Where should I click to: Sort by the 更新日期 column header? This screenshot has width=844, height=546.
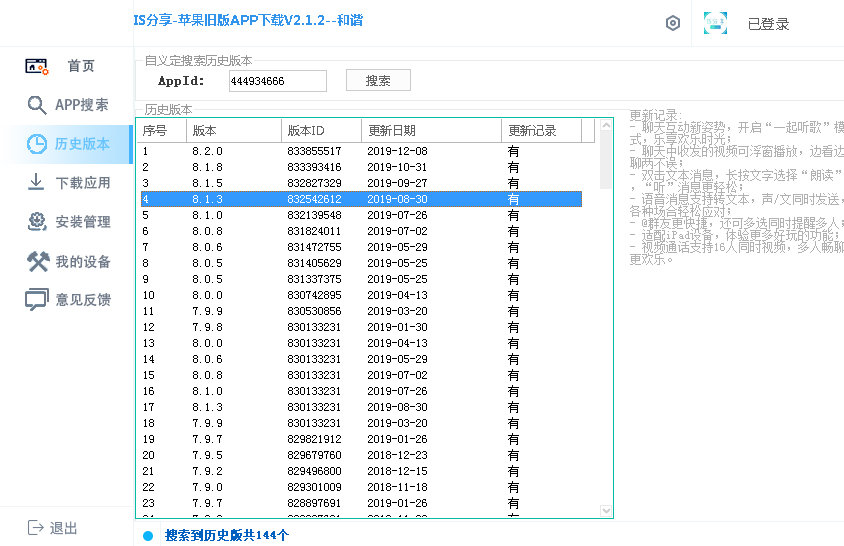point(430,131)
